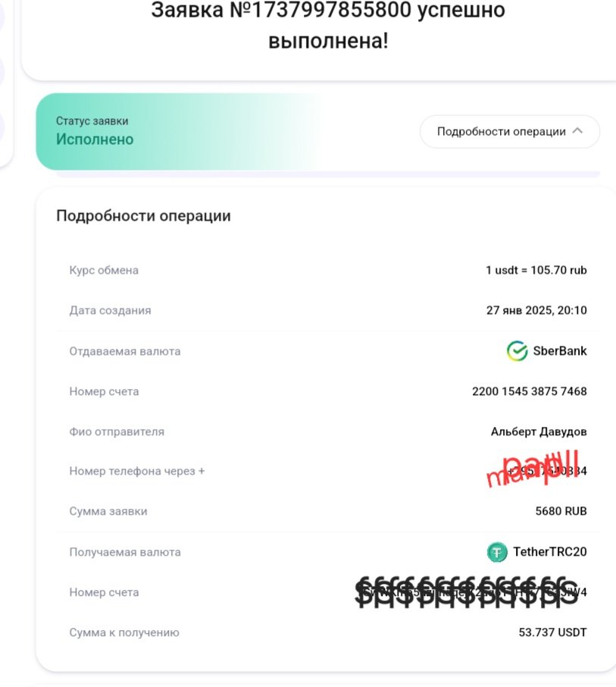Toggle the Подробности операции button
The image size is (616, 687).
point(510,131)
